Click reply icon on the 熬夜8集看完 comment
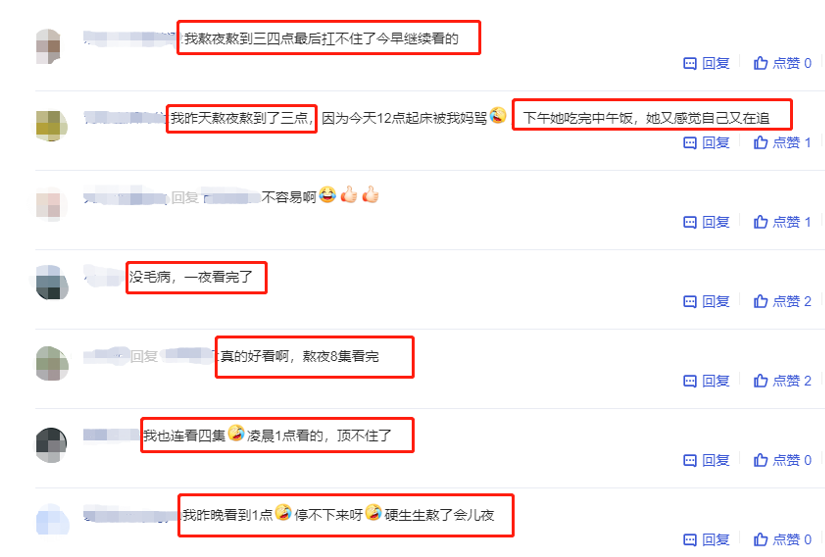Image resolution: width=825 pixels, height=557 pixels. point(689,381)
